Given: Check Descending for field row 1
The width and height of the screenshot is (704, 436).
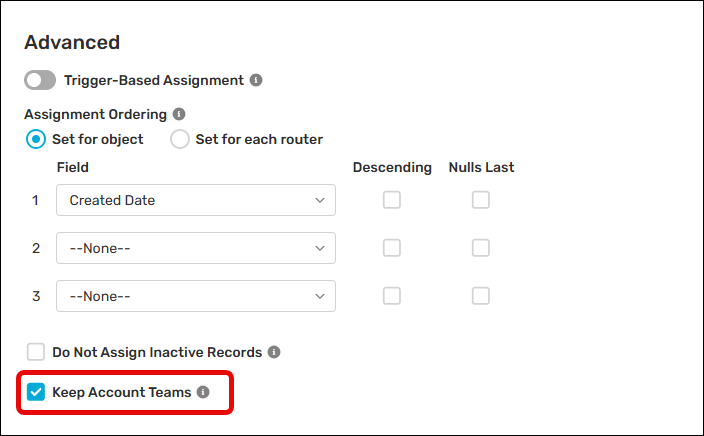Looking at the screenshot, I should click(x=392, y=200).
